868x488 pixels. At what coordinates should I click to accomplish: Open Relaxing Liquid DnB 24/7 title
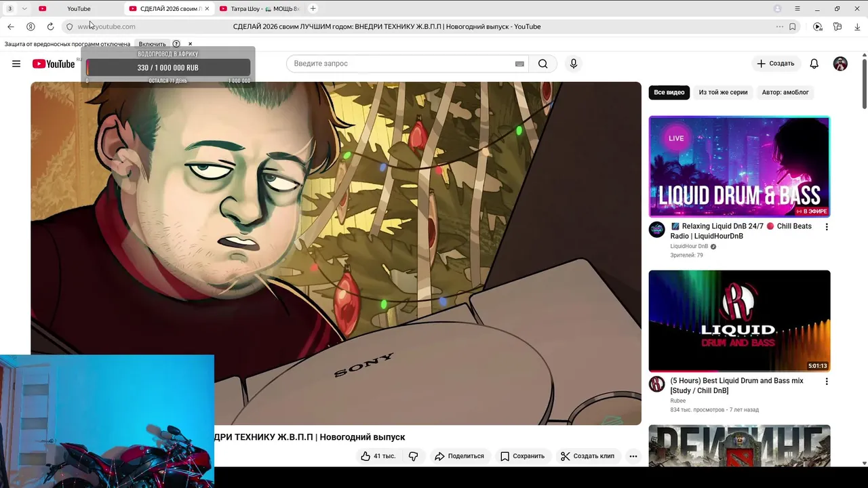(741, 231)
